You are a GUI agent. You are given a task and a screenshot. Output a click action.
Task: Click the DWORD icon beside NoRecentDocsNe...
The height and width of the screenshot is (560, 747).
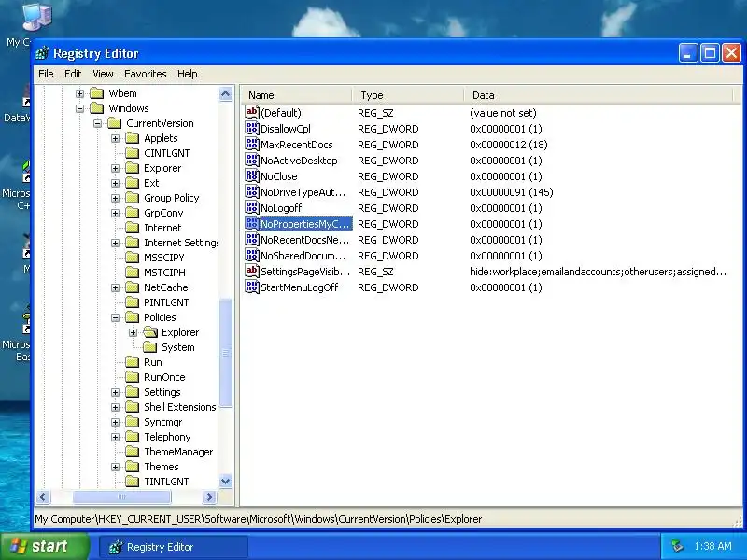(251, 240)
